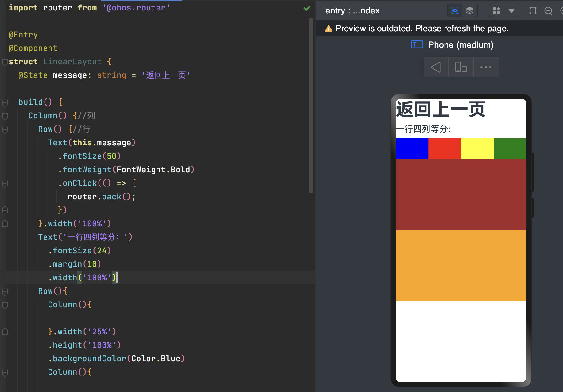Expand the device profile dropdown arrow

click(511, 11)
